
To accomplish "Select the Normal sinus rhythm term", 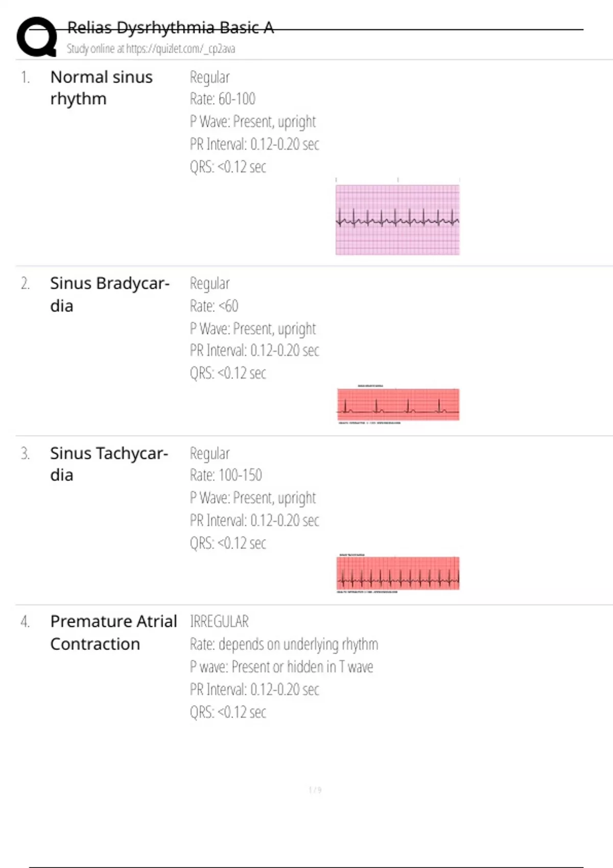I will click(x=101, y=88).
